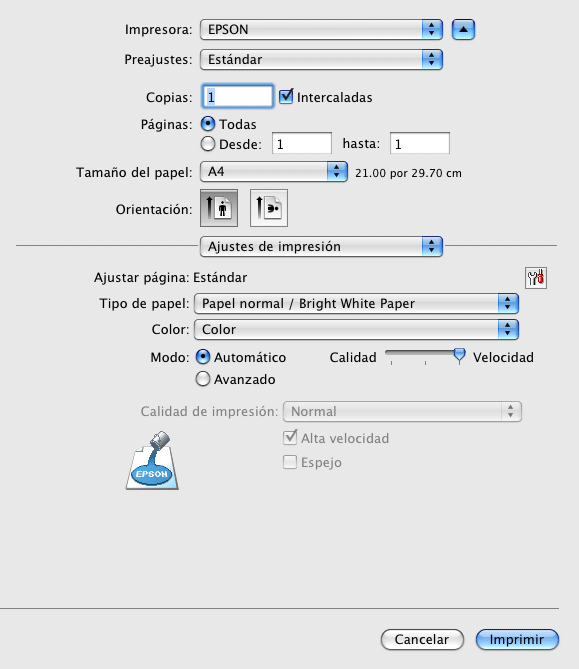Select Automático mode radio button
The height and width of the screenshot is (669, 579).
tap(203, 357)
